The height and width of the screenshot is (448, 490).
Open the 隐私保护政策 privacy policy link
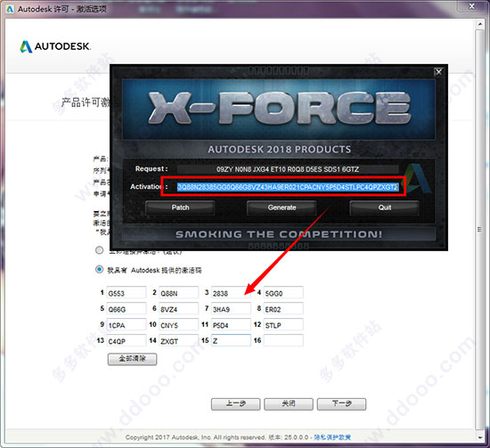[x=332, y=437]
